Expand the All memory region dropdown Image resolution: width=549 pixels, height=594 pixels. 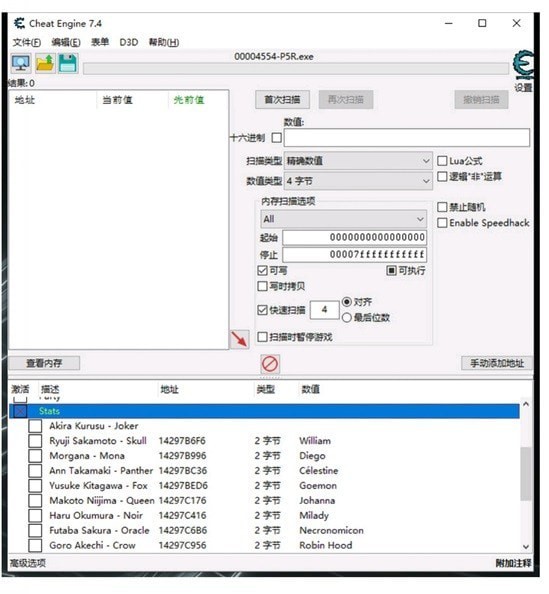(343, 219)
